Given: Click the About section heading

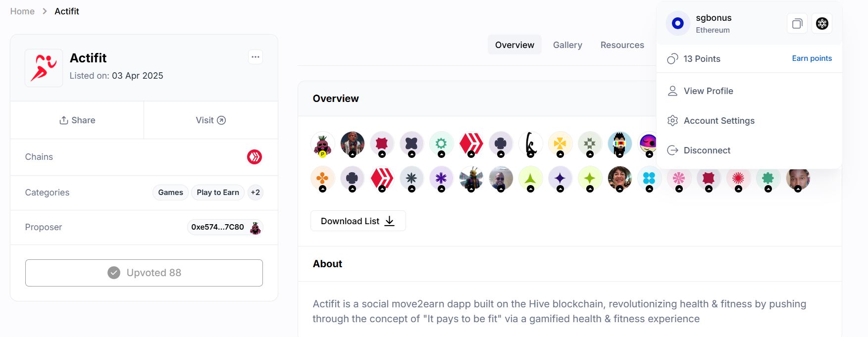Looking at the screenshot, I should (327, 264).
